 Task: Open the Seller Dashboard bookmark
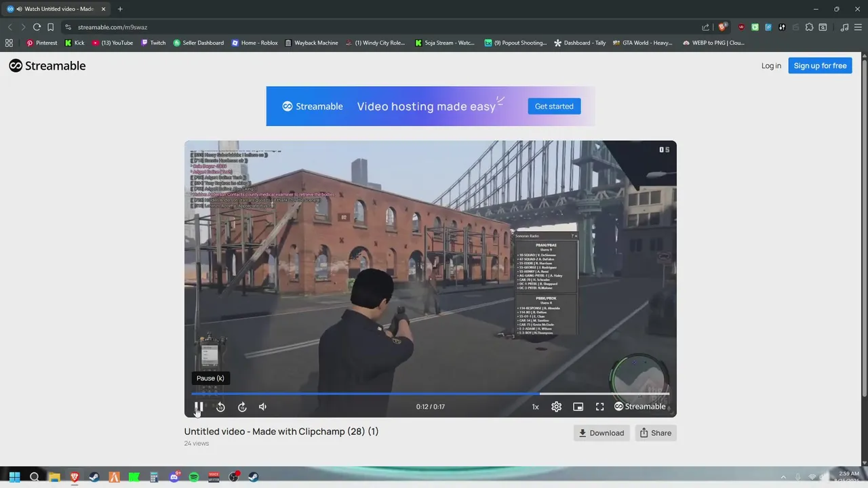199,43
